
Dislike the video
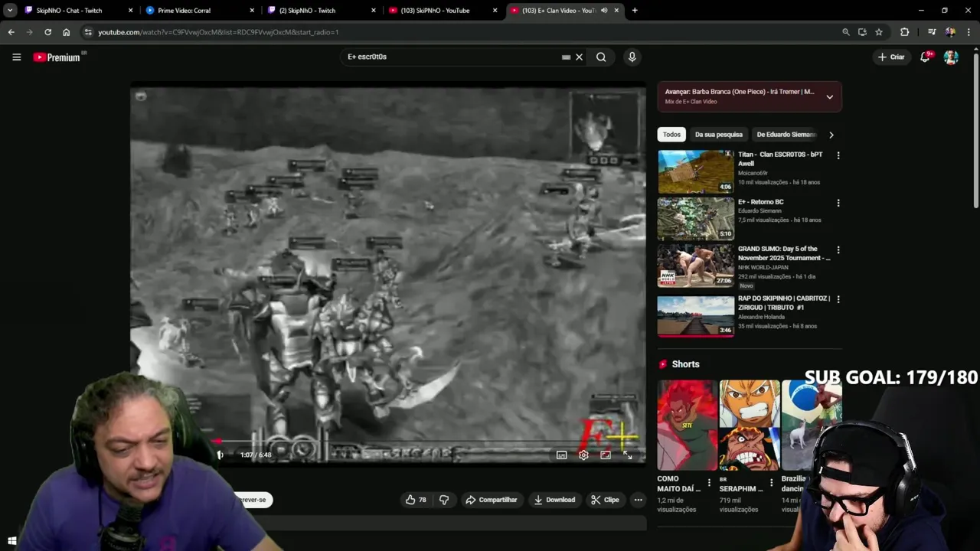point(443,500)
